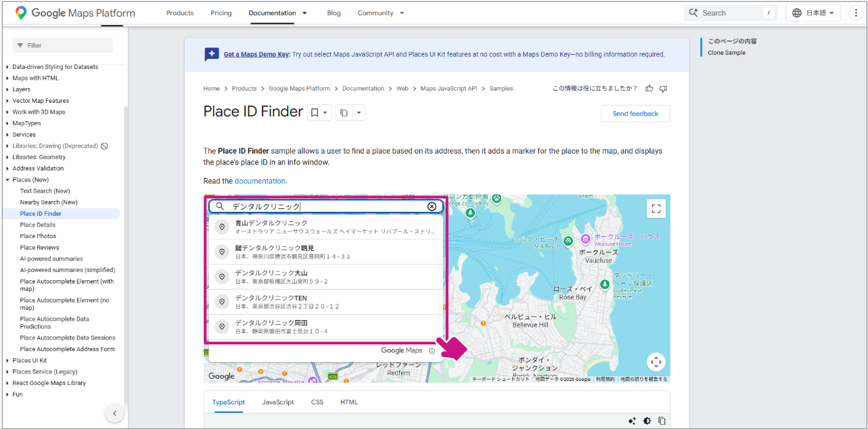Open Nearby Search (New) sidebar item

click(x=49, y=202)
